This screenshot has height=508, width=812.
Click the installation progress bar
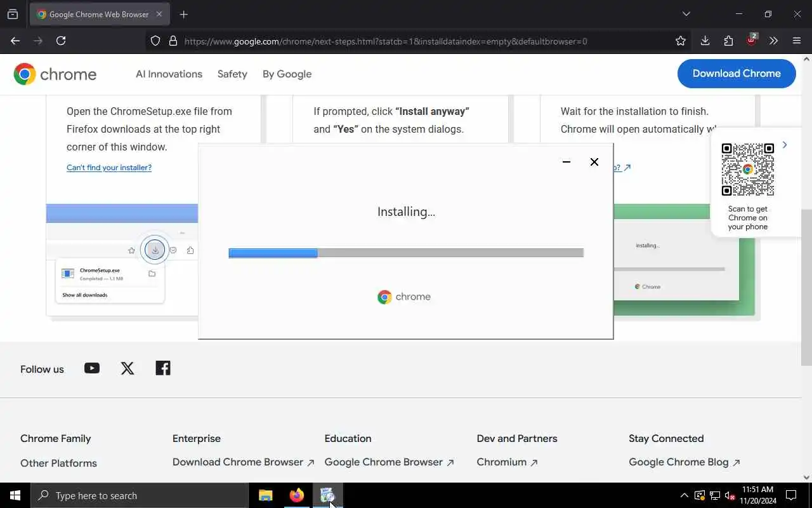[406, 253]
